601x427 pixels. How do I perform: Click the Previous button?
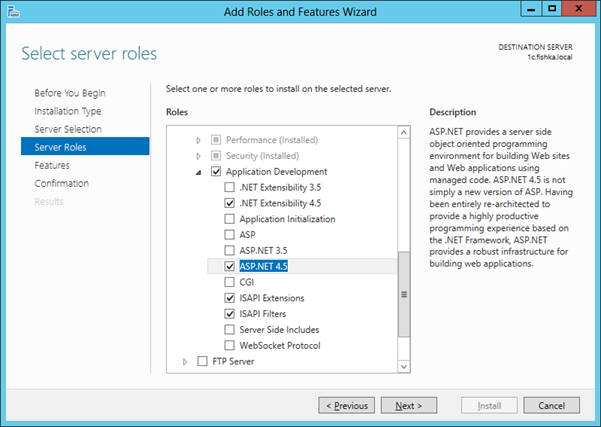point(346,405)
